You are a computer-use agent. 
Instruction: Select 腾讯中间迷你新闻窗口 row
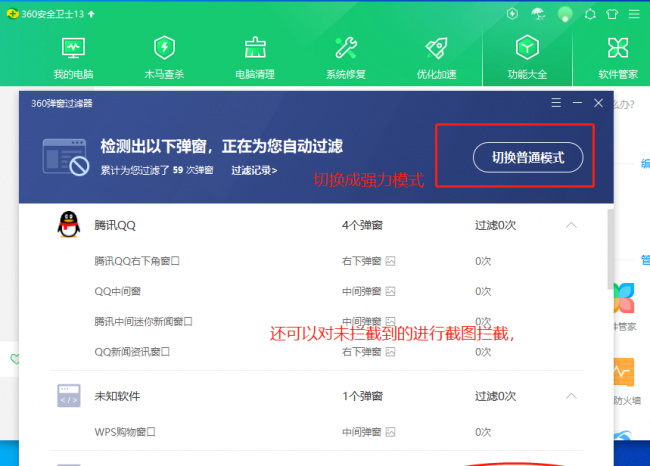[316, 322]
